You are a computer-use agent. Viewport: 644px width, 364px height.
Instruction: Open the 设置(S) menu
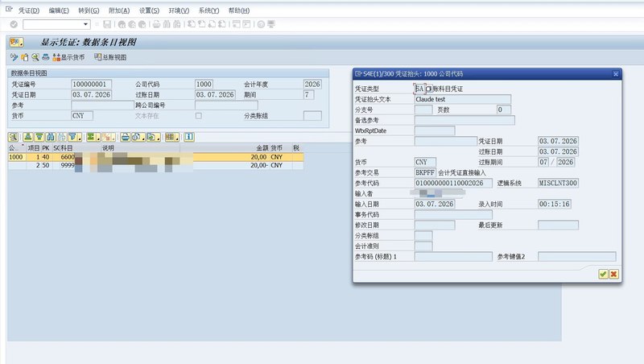pos(149,10)
